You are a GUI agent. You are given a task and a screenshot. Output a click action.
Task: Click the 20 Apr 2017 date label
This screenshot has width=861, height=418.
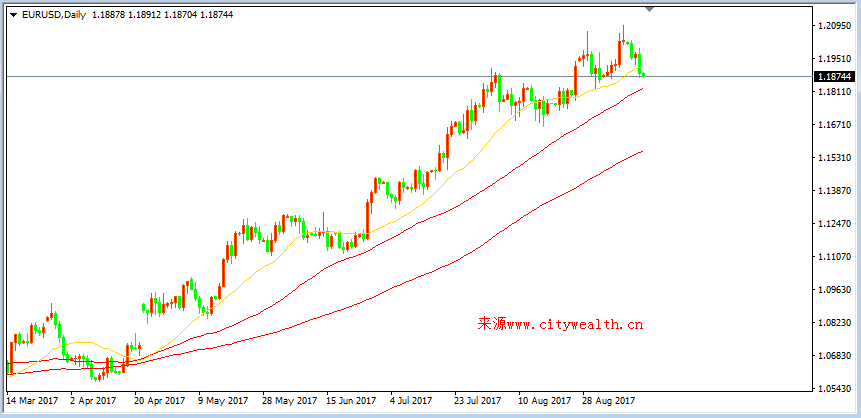point(160,401)
